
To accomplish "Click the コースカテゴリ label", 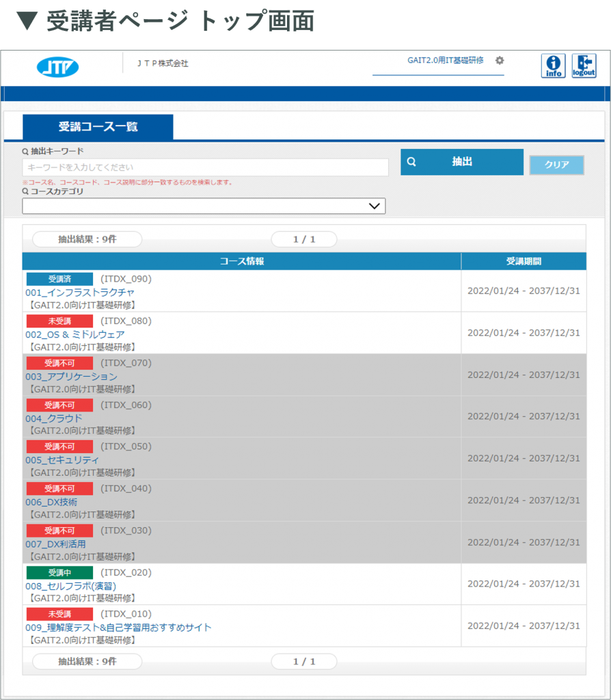I will [x=57, y=191].
